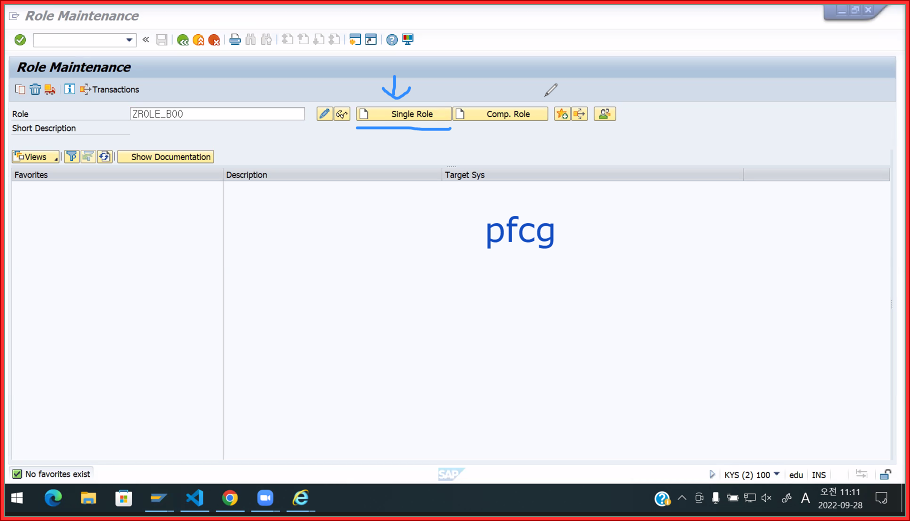
Task: Click the Refresh icon beside filters
Action: point(104,157)
